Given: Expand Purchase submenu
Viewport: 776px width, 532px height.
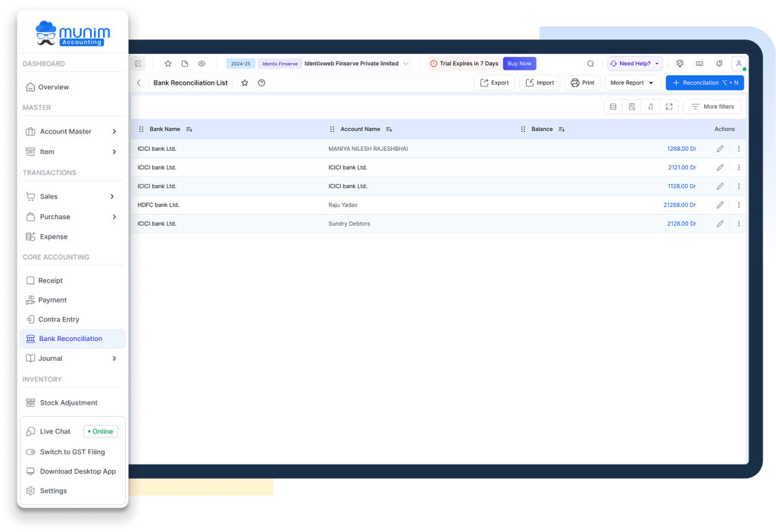Looking at the screenshot, I should coord(114,217).
